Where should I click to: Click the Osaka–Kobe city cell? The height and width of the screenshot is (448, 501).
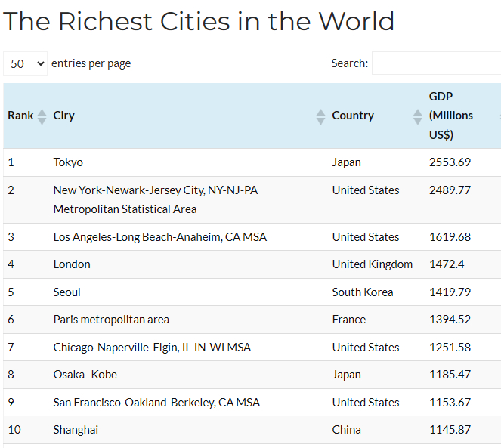pyautogui.click(x=85, y=375)
